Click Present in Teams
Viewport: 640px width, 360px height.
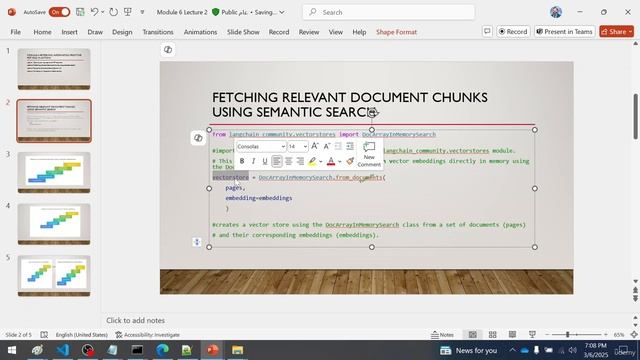[564, 31]
